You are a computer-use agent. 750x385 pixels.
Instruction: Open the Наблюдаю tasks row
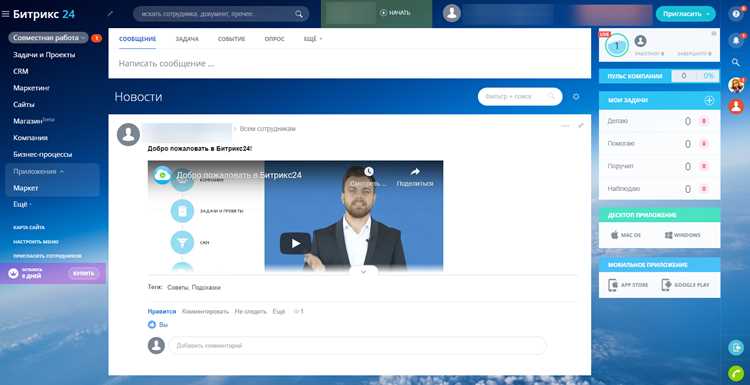[659, 189]
